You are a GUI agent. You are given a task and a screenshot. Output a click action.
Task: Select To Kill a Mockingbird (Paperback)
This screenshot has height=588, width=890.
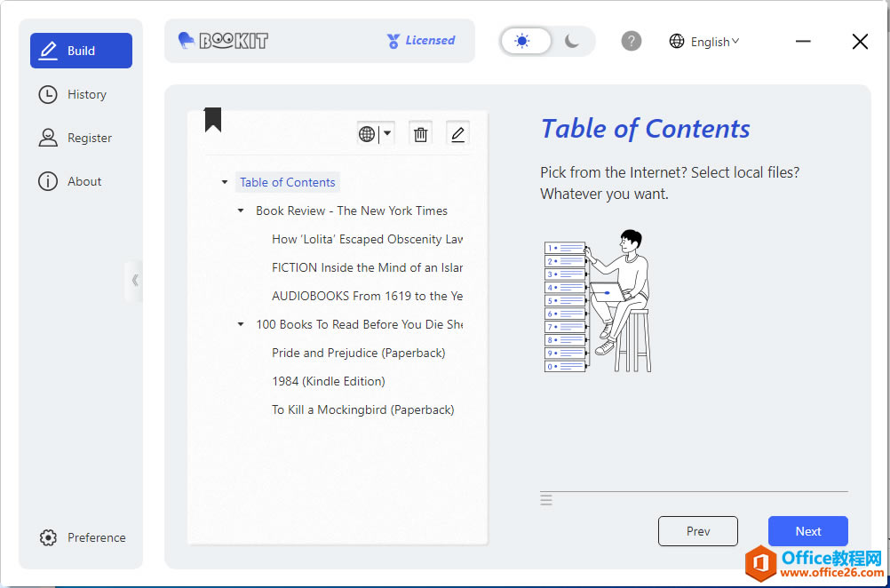click(x=362, y=409)
